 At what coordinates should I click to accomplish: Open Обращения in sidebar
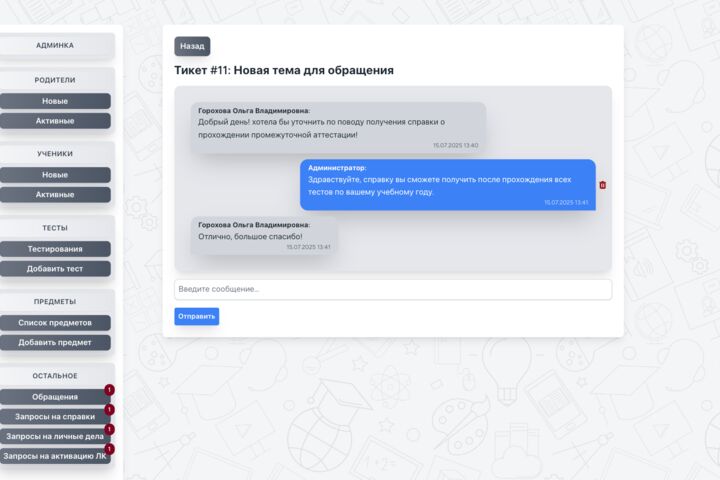point(55,397)
